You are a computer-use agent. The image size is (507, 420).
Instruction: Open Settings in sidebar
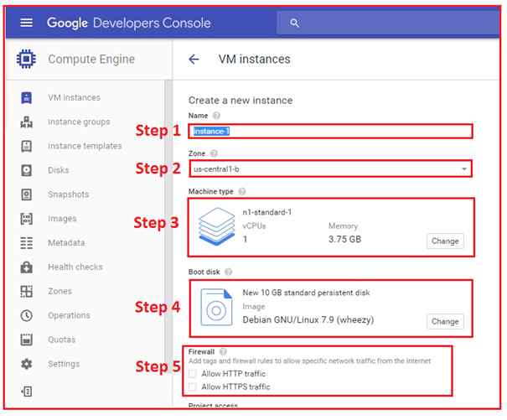64,364
